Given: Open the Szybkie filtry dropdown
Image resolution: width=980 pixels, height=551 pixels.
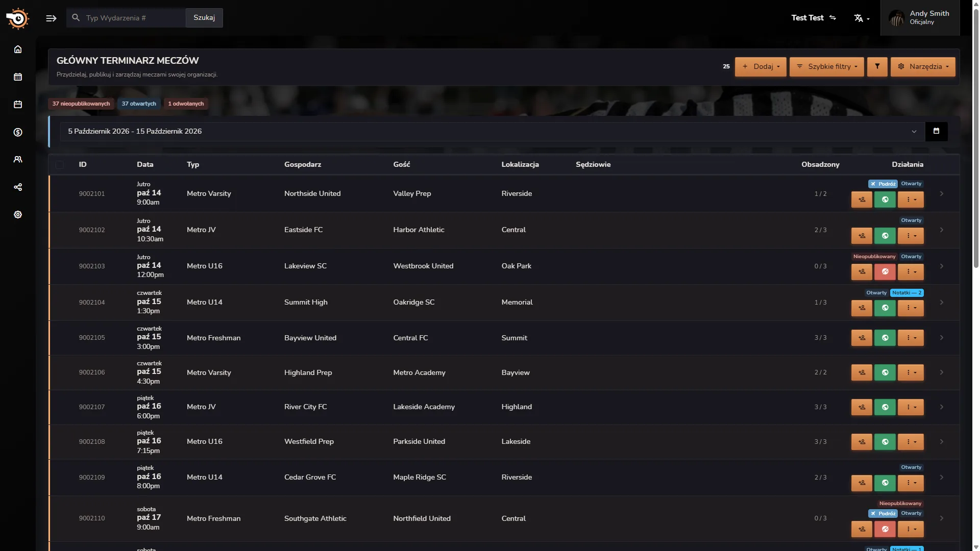Looking at the screenshot, I should click(827, 67).
